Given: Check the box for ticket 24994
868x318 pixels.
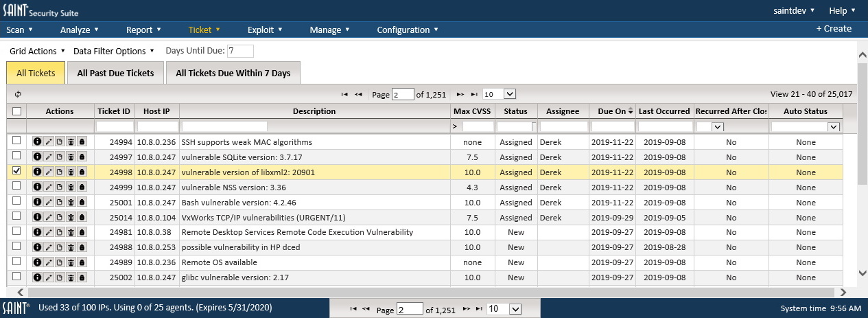Looking at the screenshot, I should (x=16, y=140).
